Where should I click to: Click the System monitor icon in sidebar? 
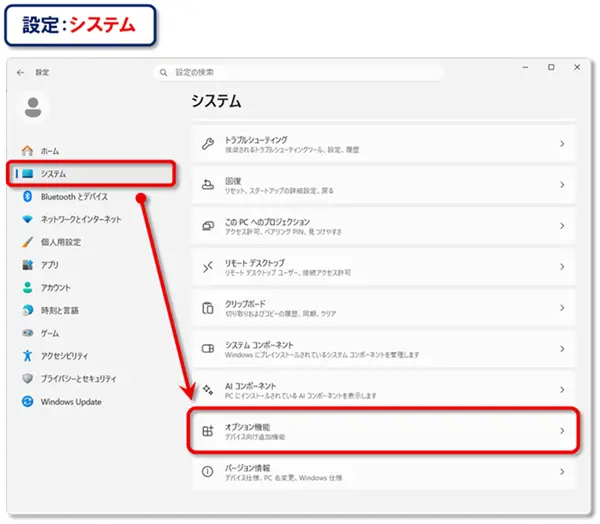coord(28,174)
